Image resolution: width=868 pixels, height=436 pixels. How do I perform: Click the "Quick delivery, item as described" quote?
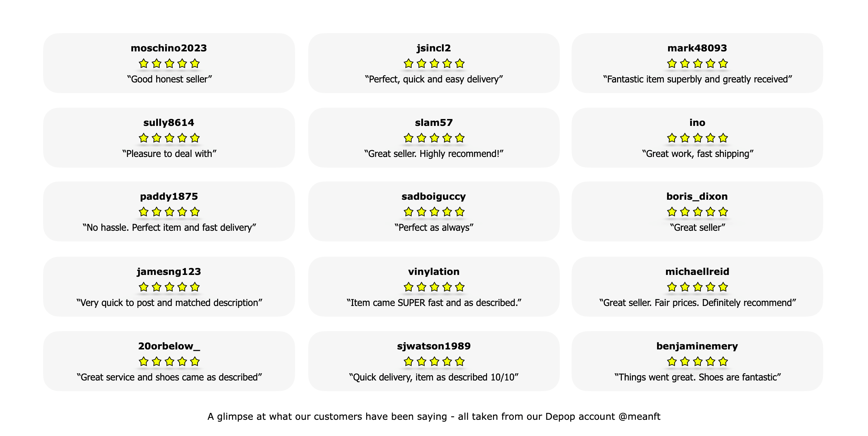click(x=434, y=377)
